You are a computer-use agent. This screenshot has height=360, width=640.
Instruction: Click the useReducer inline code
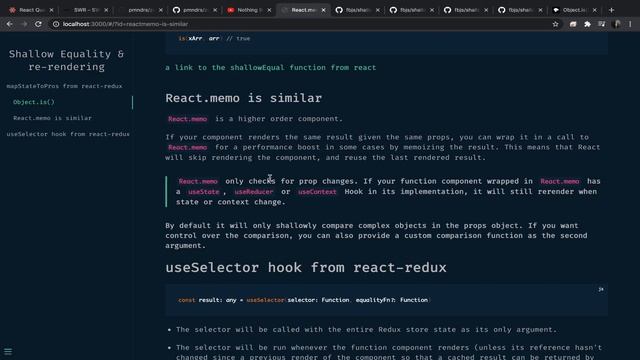(254, 191)
